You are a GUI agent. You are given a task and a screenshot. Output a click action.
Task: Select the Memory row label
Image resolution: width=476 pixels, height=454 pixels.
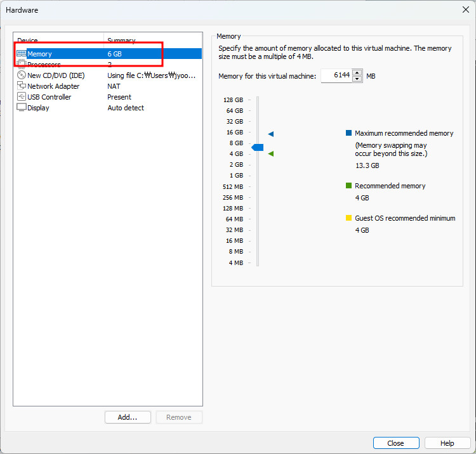tap(39, 54)
